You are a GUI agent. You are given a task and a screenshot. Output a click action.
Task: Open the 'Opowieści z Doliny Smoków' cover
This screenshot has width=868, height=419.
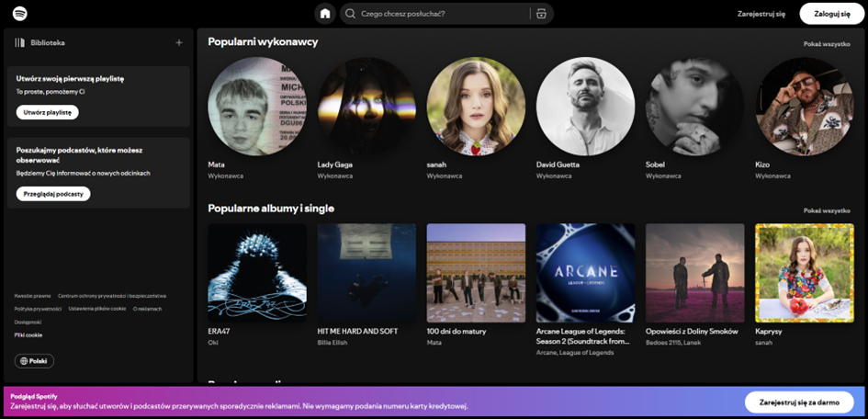tap(694, 273)
